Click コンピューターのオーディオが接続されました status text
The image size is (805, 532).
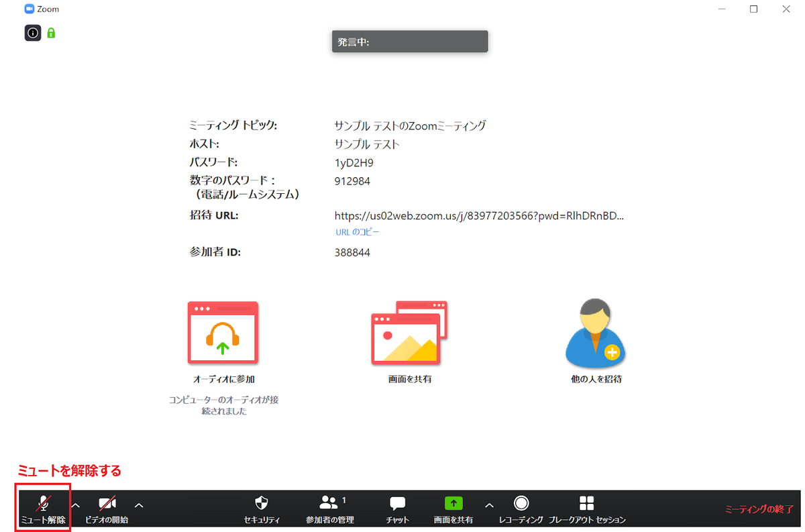[x=224, y=405]
